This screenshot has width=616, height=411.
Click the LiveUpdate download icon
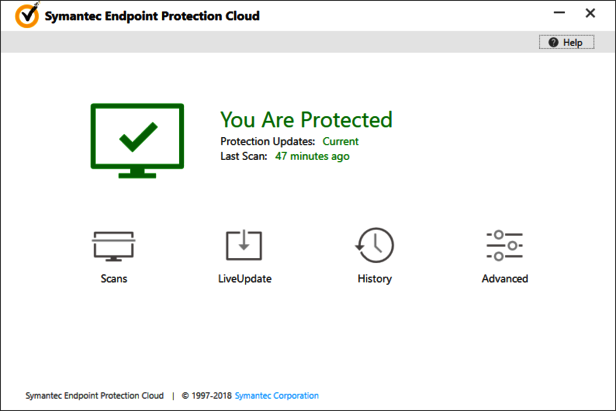point(244,246)
